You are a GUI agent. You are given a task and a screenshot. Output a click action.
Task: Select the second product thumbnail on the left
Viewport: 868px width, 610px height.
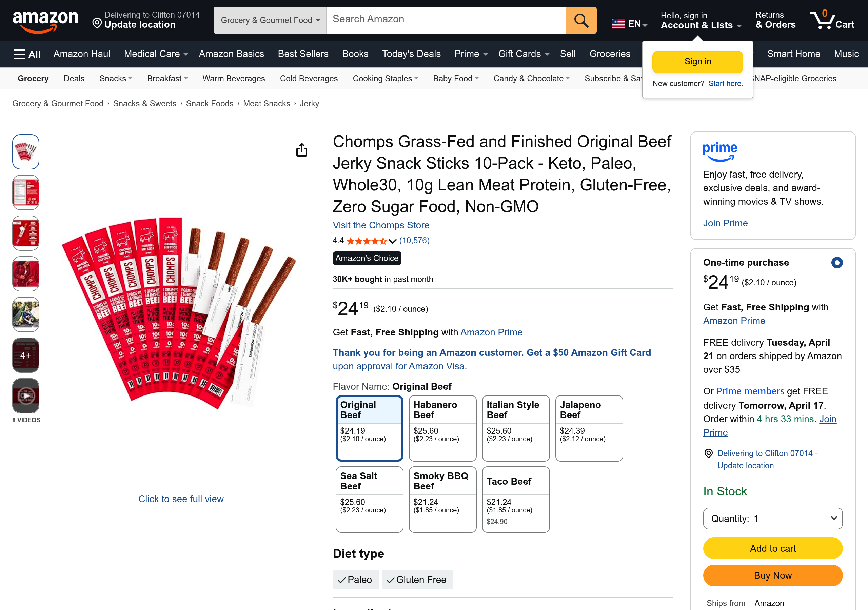pyautogui.click(x=25, y=192)
